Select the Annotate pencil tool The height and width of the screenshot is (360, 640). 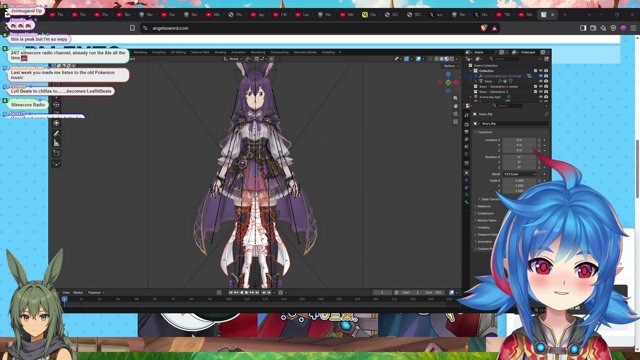click(x=57, y=133)
